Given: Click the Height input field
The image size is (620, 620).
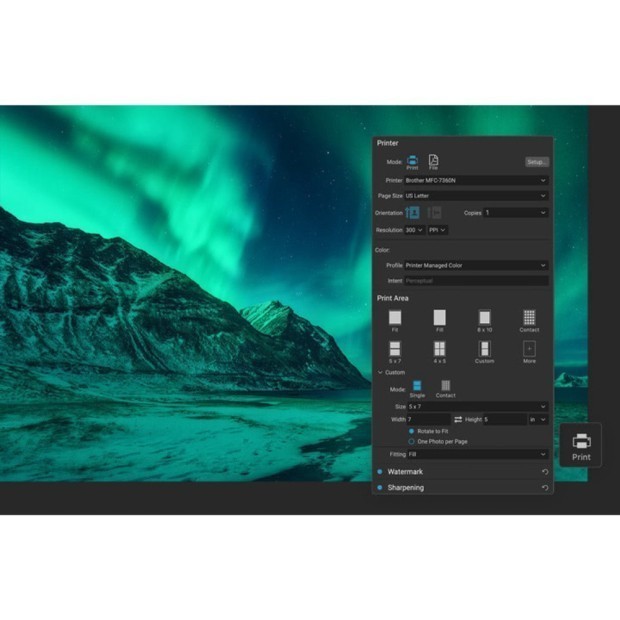Looking at the screenshot, I should [505, 419].
